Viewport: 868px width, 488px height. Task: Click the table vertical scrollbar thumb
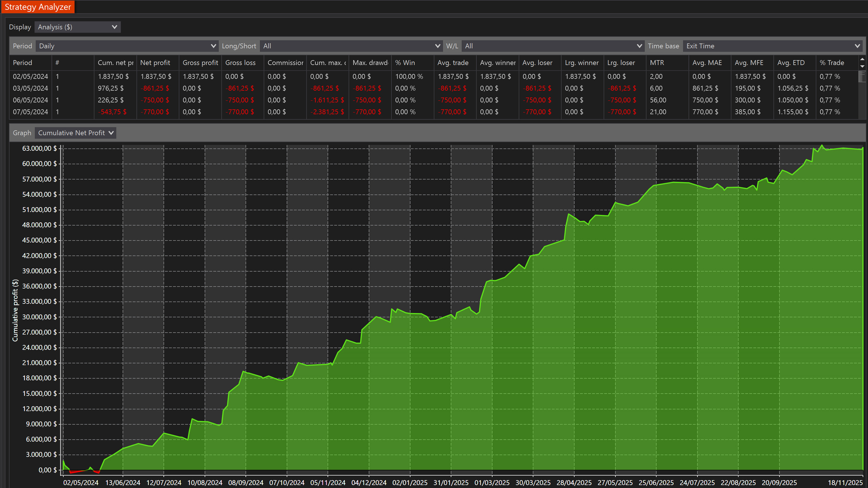[x=862, y=77]
